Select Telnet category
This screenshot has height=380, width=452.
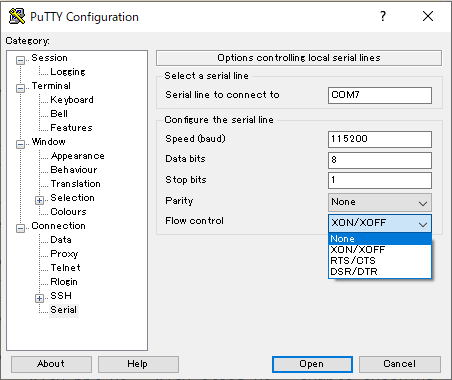pos(65,268)
